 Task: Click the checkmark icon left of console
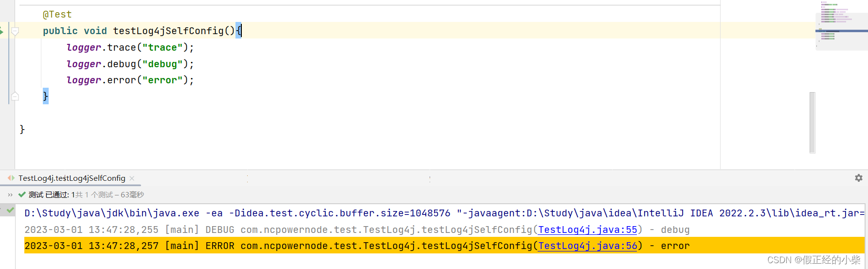click(10, 211)
